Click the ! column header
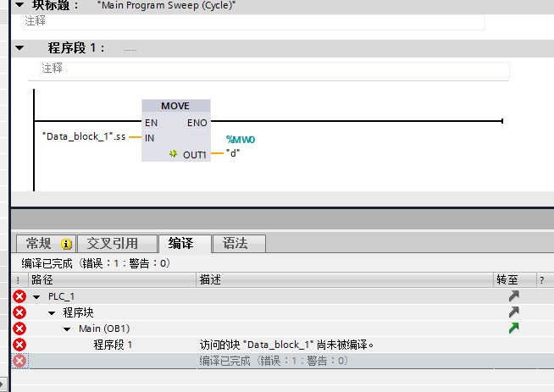Image resolution: width=554 pixels, height=392 pixels. coord(19,280)
